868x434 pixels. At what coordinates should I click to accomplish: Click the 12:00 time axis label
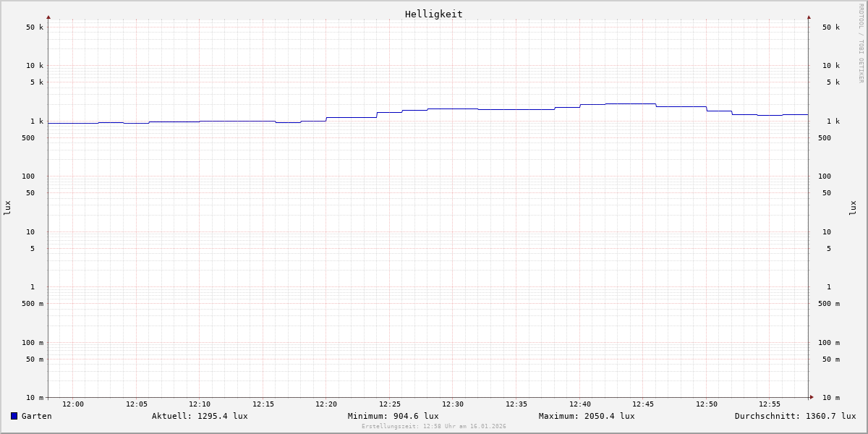(73, 404)
